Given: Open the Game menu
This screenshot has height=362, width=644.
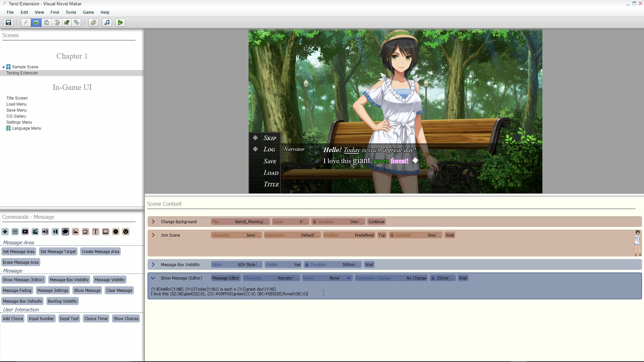Looking at the screenshot, I should (88, 12).
